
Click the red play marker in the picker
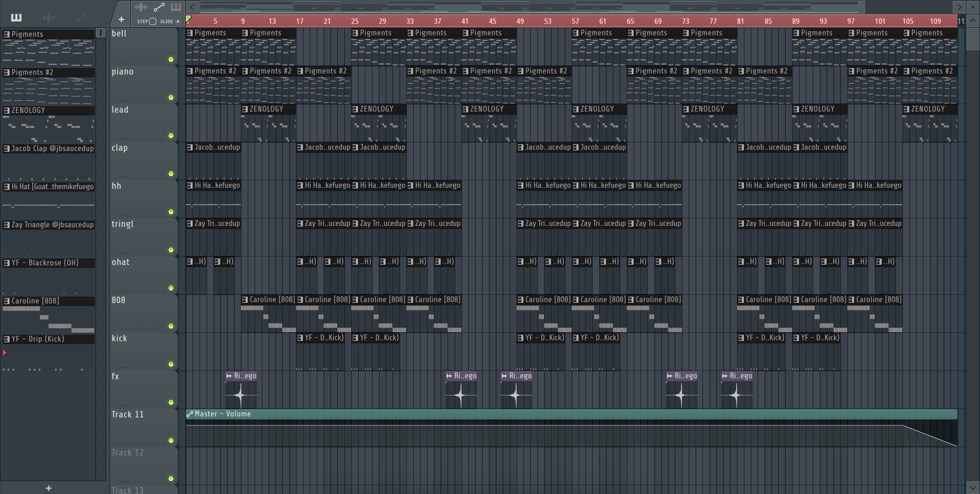tap(4, 353)
